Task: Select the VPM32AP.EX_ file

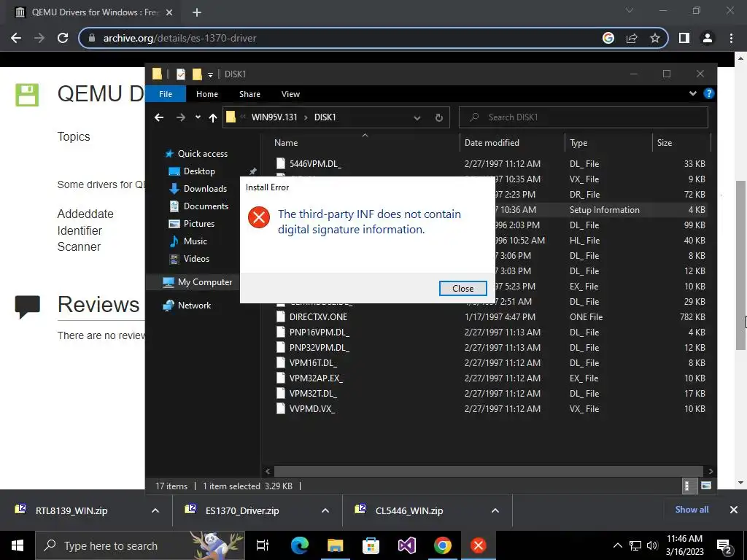Action: (x=316, y=378)
